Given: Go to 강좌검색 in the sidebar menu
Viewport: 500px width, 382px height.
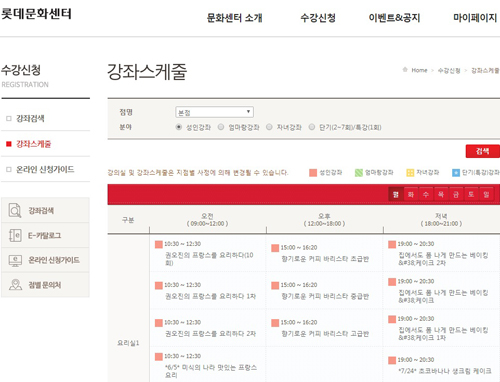Looking at the screenshot, I should [30, 118].
